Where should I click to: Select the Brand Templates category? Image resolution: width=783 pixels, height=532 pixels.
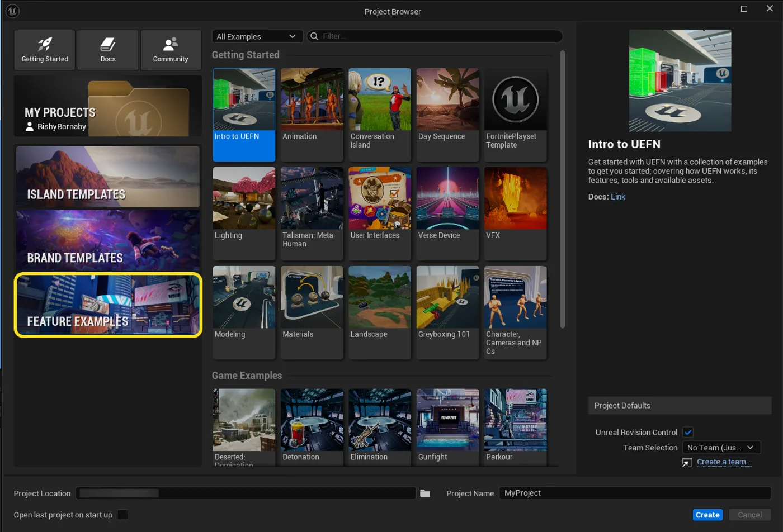point(108,241)
